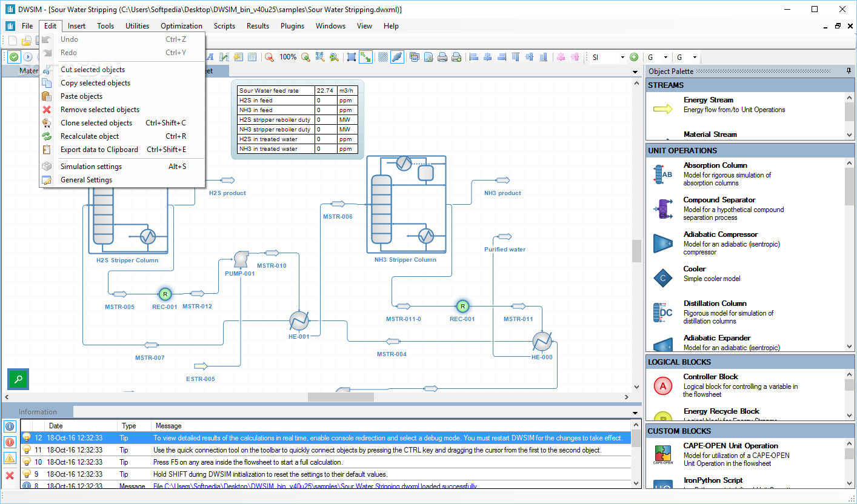This screenshot has width=857, height=504.
Task: Click the blue play solve-flowsheet icon
Action: [x=28, y=57]
